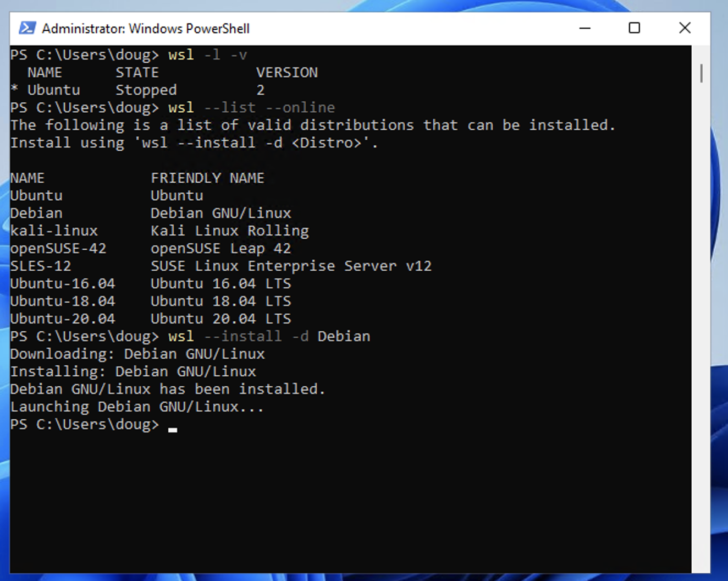728x581 pixels.
Task: Click the Administrator: Windows PowerShell title text
Action: coord(146,28)
